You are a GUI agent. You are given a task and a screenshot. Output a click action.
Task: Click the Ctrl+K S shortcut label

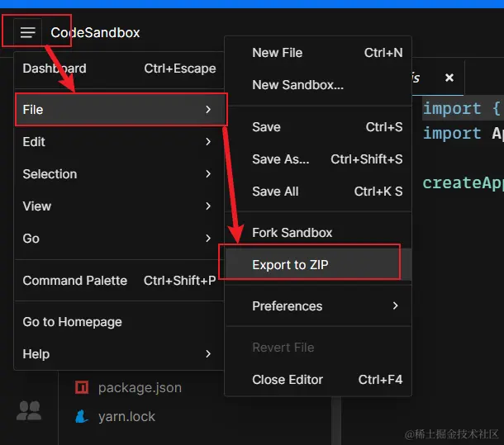pyautogui.click(x=378, y=192)
